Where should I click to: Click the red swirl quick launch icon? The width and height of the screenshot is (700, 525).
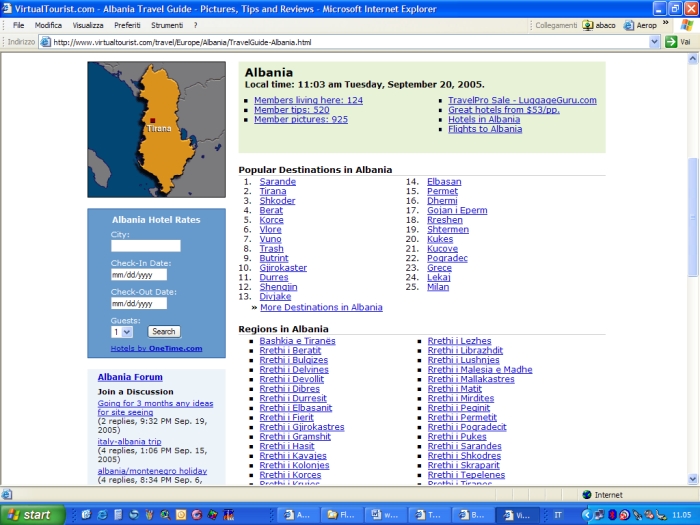coord(197,515)
